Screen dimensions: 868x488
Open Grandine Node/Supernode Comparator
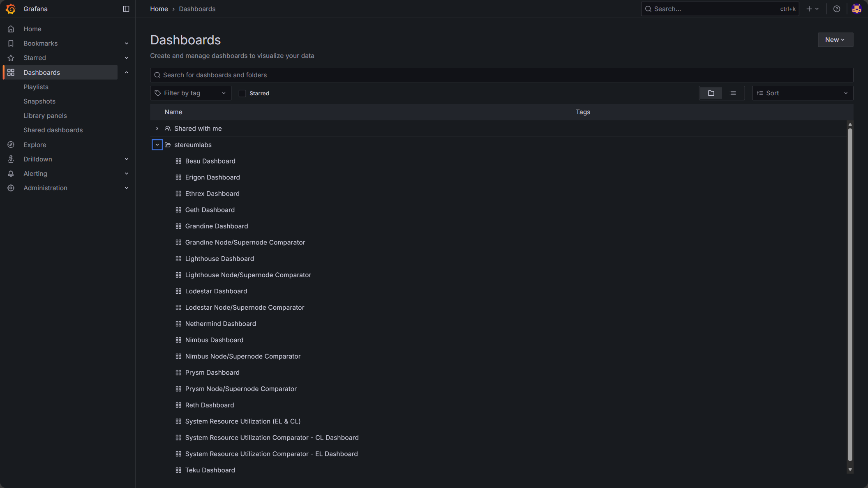click(x=245, y=242)
